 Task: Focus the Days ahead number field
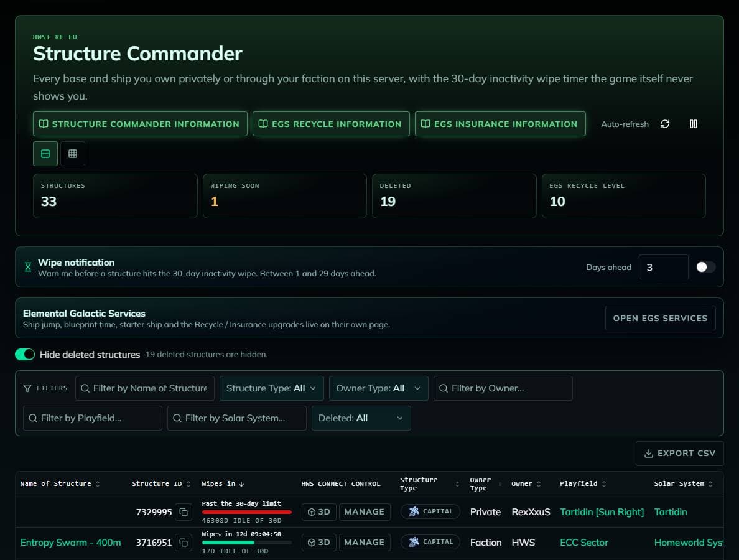[x=663, y=268]
